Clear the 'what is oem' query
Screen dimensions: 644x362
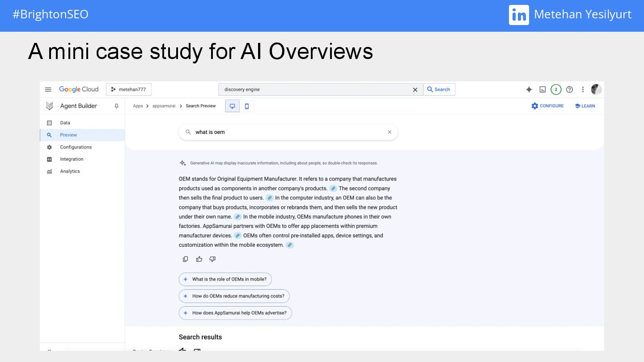click(x=390, y=132)
